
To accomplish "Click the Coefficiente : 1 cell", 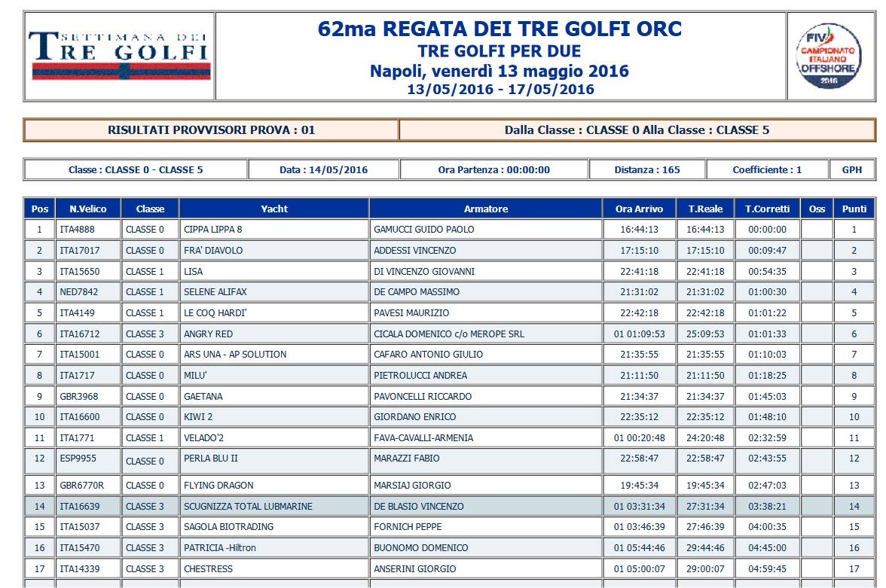I will pos(767,169).
